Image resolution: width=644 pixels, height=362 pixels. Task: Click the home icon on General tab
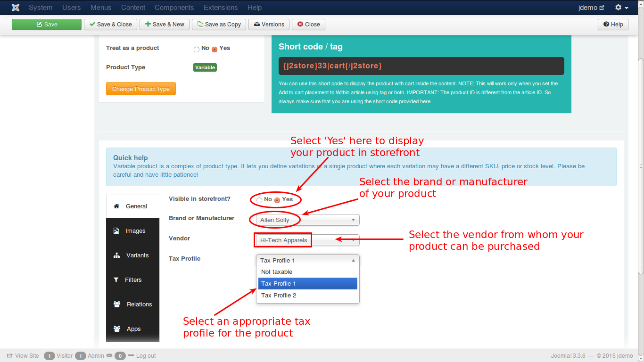pyautogui.click(x=116, y=206)
